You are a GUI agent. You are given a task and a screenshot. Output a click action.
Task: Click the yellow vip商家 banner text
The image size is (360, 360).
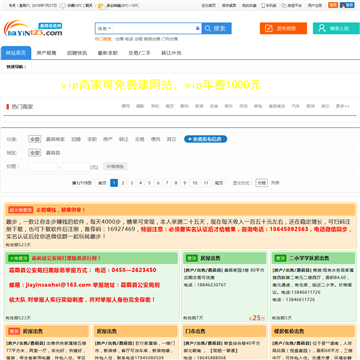click(161, 85)
